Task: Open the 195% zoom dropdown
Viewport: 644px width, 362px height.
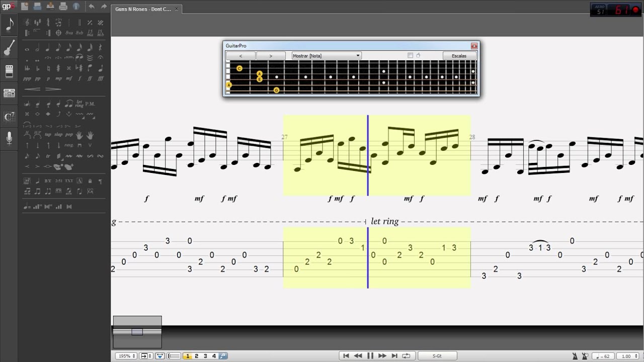Action: pos(126,356)
